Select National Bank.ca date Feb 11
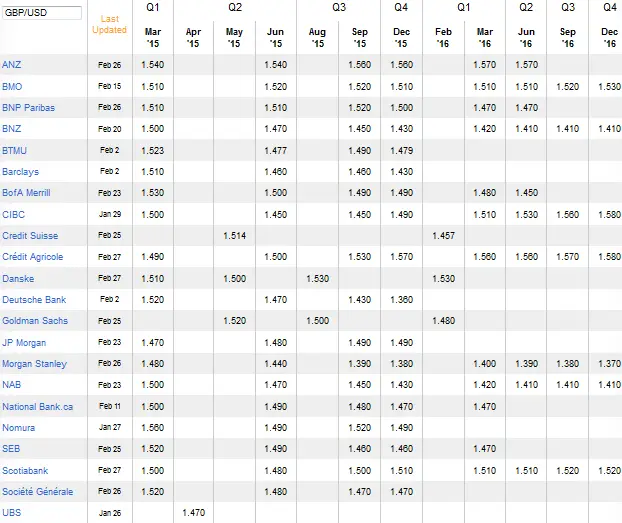The image size is (622, 523). [110, 406]
